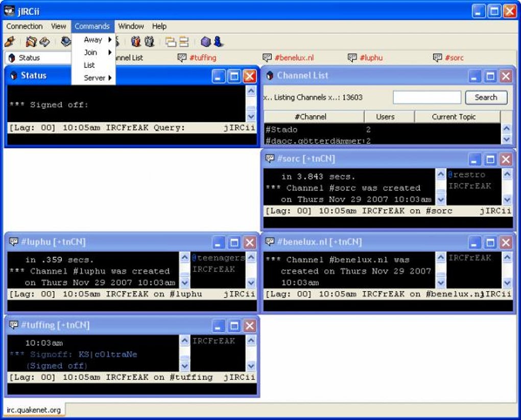Expand the Away submenu
The image size is (521, 420).
[93, 40]
